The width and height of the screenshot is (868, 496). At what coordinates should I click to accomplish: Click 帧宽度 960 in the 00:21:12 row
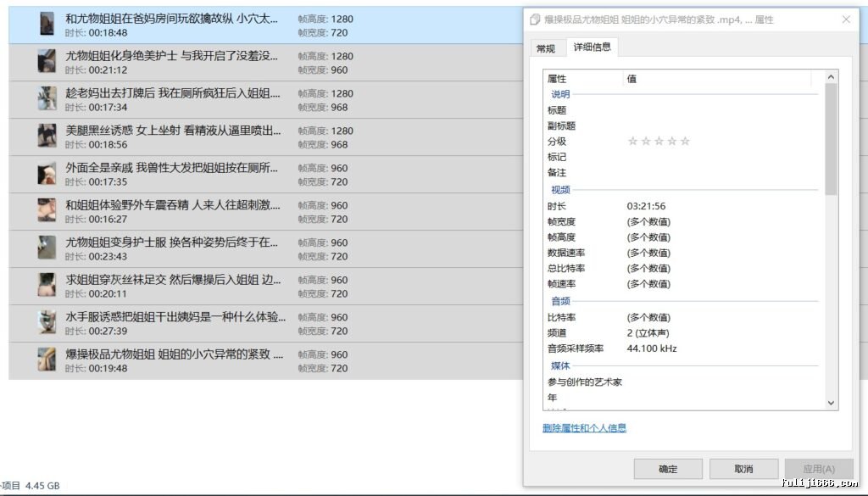click(x=323, y=70)
